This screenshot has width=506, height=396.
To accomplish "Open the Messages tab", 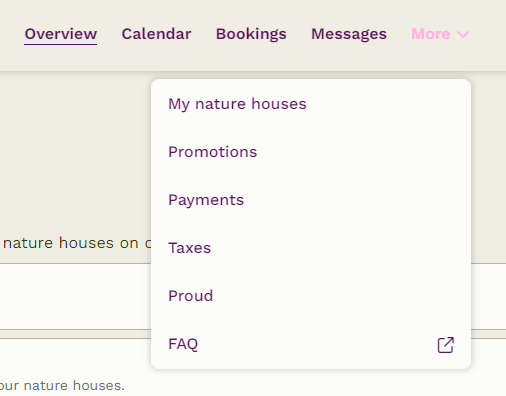I will tap(349, 34).
